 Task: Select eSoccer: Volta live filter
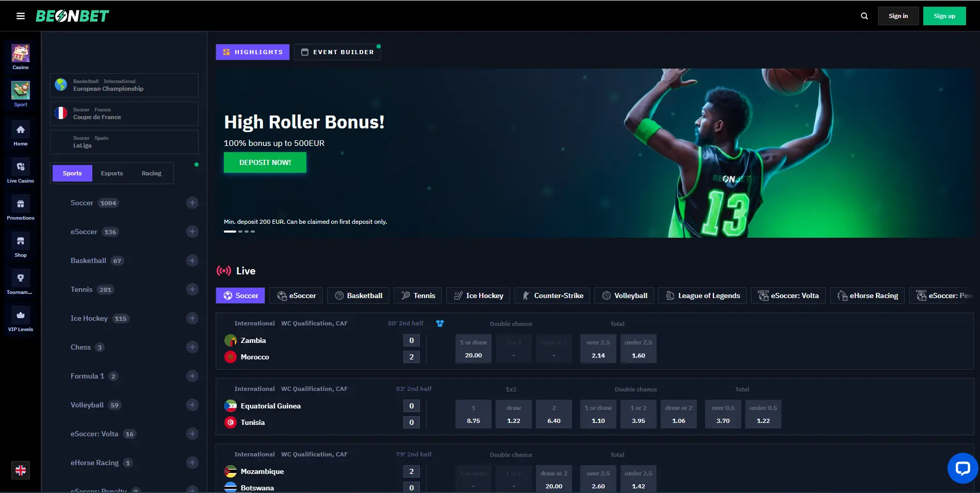[x=788, y=295]
